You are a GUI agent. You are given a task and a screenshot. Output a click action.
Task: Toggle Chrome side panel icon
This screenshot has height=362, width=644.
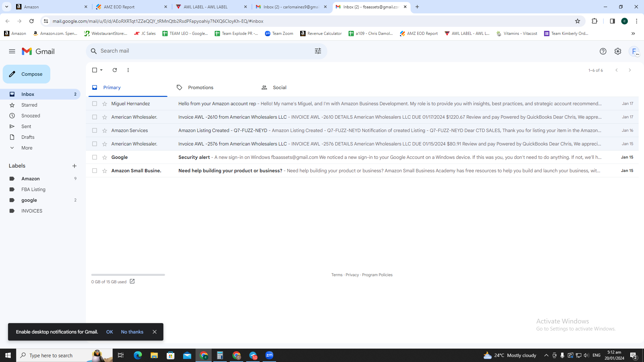pyautogui.click(x=612, y=21)
